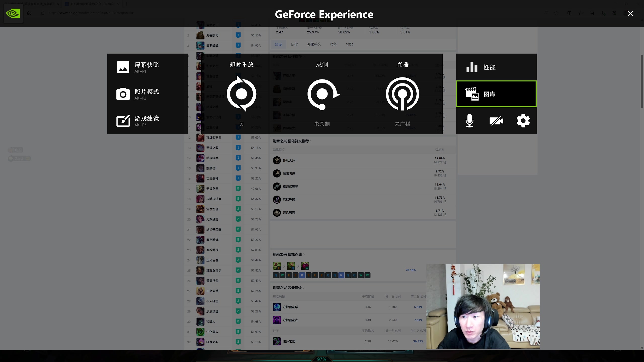This screenshot has width=644, height=362.
Task: Click the 狂野女猎手 row text
Action: coord(214,270)
